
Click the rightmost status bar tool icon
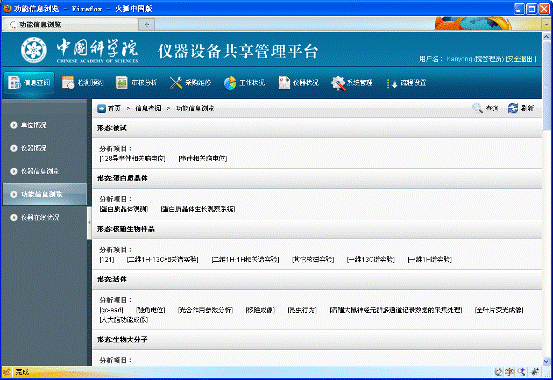[535, 372]
